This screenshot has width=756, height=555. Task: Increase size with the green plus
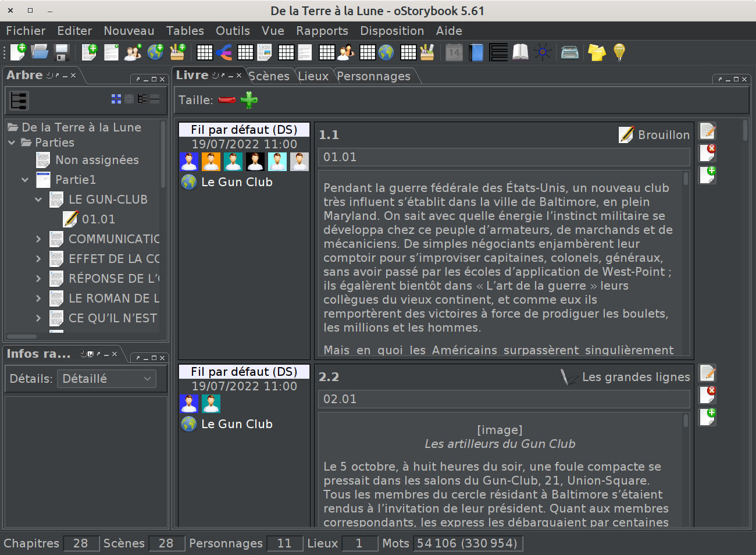(x=249, y=100)
